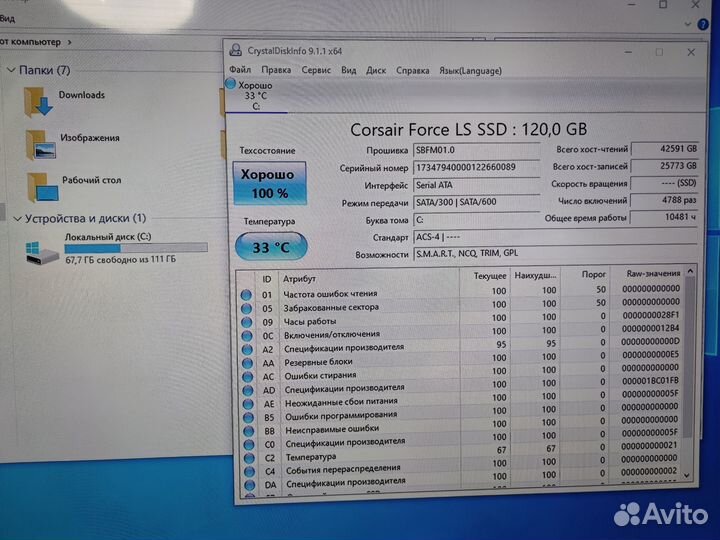The image size is (720, 540).
Task: Click the status circle for attribute 01
Action: click(x=246, y=295)
